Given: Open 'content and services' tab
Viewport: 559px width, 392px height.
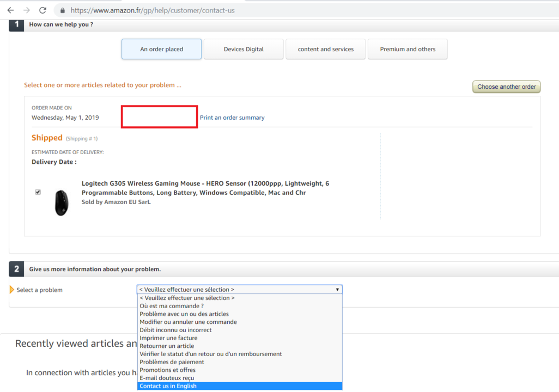Looking at the screenshot, I should 325,49.
